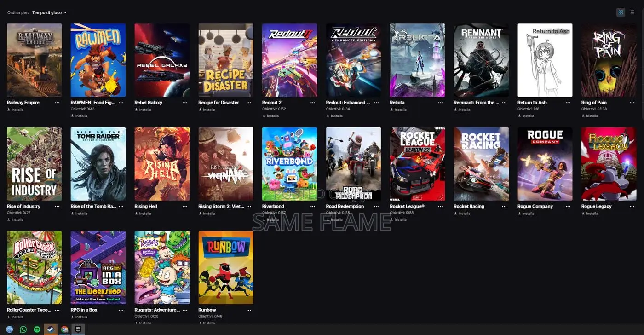The height and width of the screenshot is (335, 644).
Task: Open the Riverbond cover art
Action: pos(290,164)
